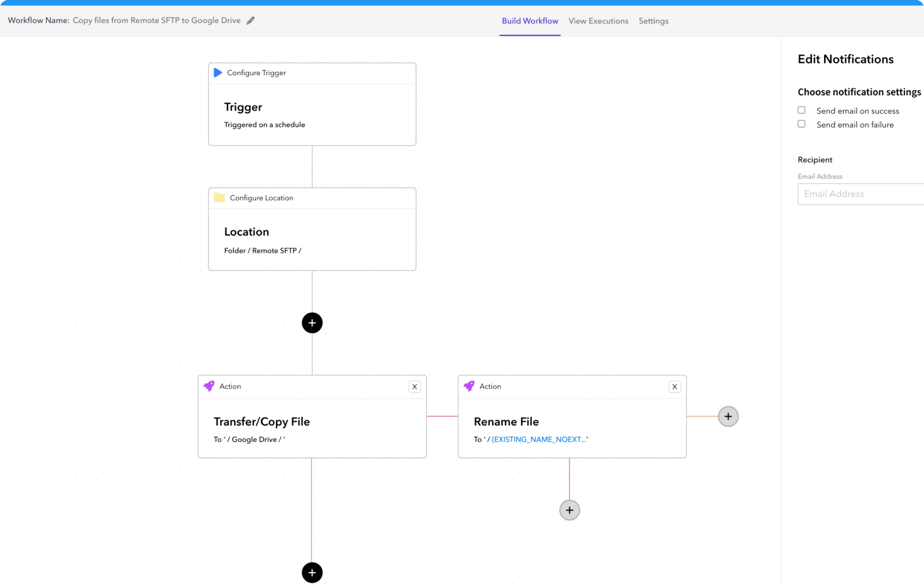Click the rocket icon on Rename File action
This screenshot has width=924, height=585.
(x=469, y=386)
